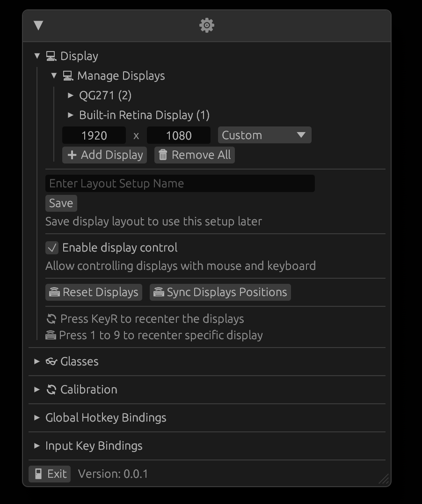
Task: Focus the Enter Layout Setup Name field
Action: pos(180,184)
